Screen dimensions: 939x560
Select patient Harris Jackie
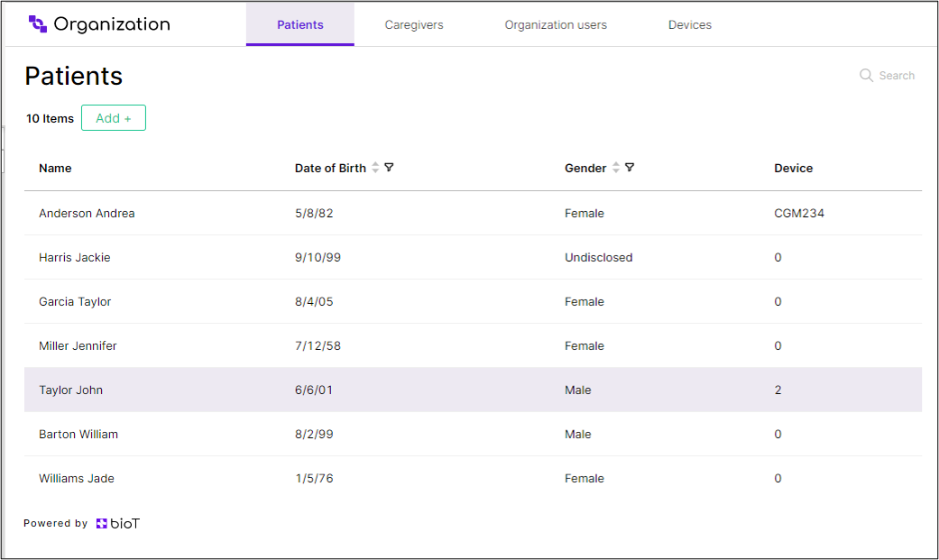[x=74, y=258]
